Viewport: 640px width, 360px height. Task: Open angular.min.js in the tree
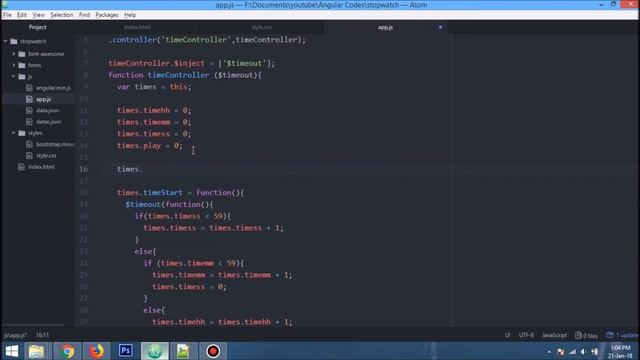(53, 88)
